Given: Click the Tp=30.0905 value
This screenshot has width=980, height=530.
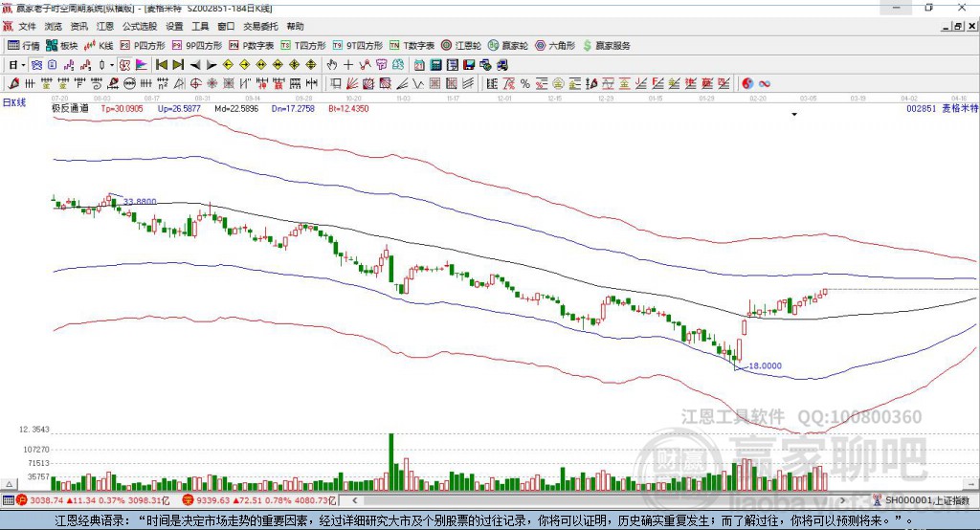Looking at the screenshot, I should [x=122, y=108].
